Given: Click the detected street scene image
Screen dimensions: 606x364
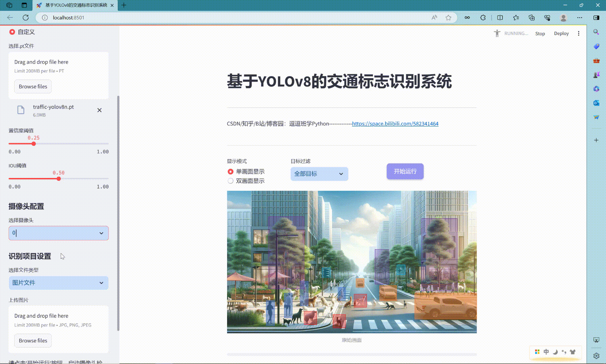Looking at the screenshot, I should point(352,262).
